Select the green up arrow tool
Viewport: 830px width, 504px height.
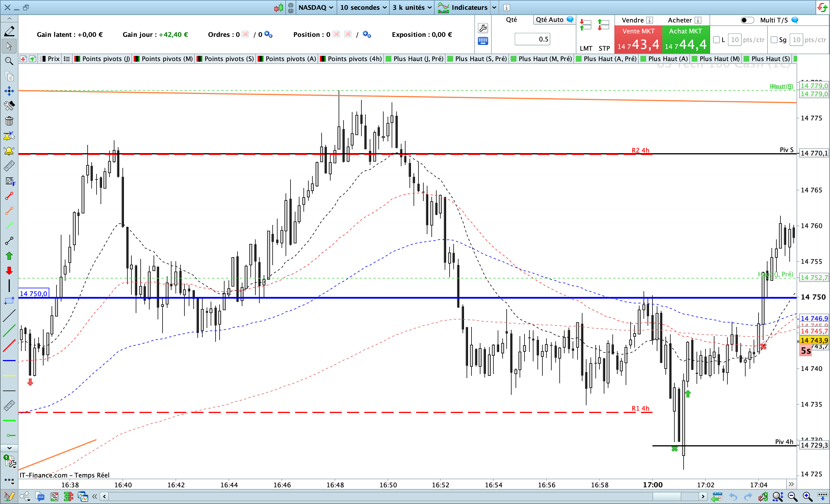(x=9, y=256)
